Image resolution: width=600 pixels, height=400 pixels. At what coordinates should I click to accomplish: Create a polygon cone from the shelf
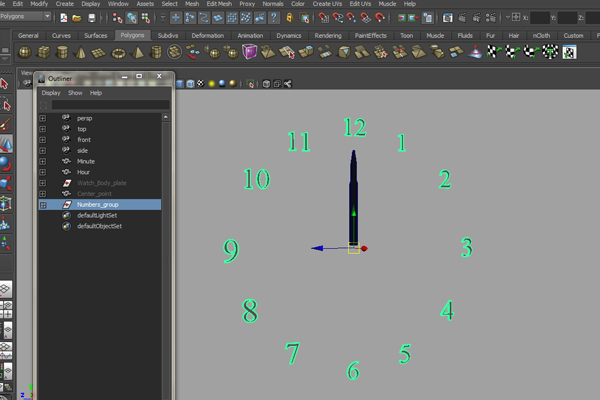pos(80,52)
